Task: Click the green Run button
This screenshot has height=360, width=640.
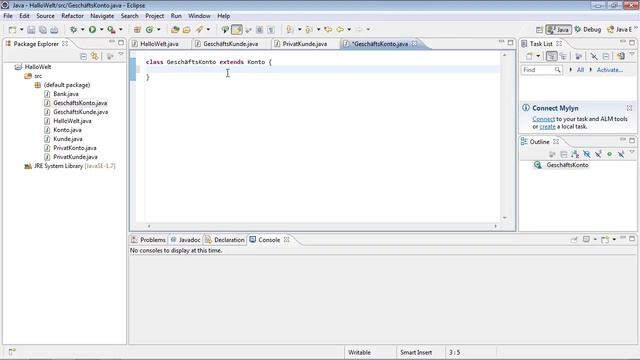Action: tap(93, 29)
